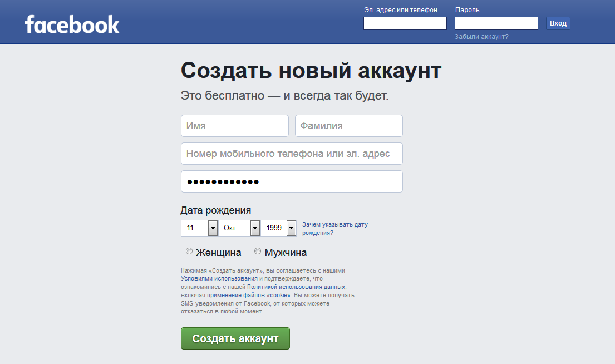Click the Вход login button
Viewport: 615px width, 364px height.
pos(558,23)
